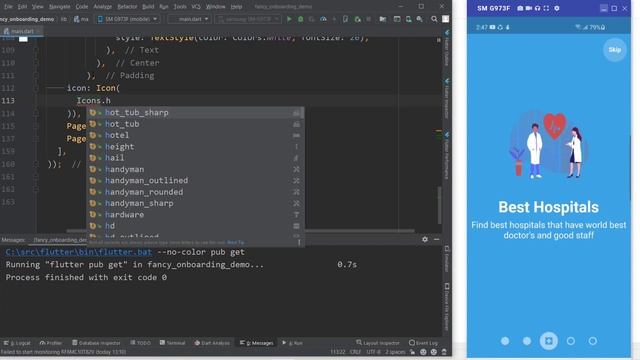Viewport: 640px width, 360px height.
Task: Open Layout Inspector tool window
Action: point(378,343)
